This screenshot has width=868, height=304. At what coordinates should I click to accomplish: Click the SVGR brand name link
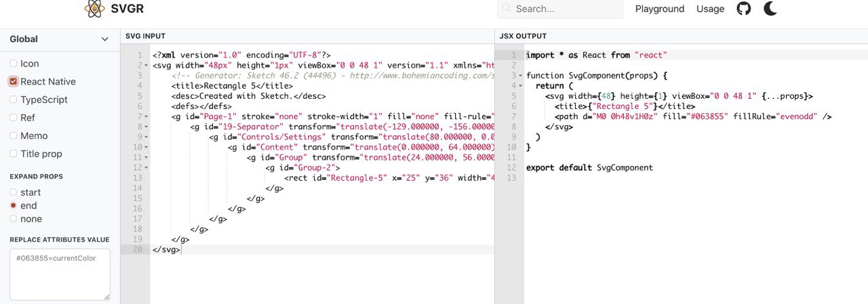pos(127,9)
